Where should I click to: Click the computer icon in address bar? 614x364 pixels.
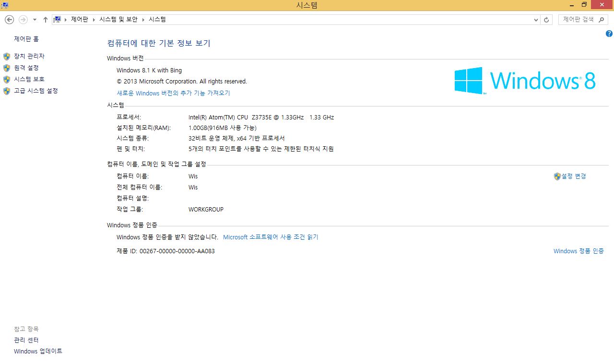pyautogui.click(x=57, y=20)
